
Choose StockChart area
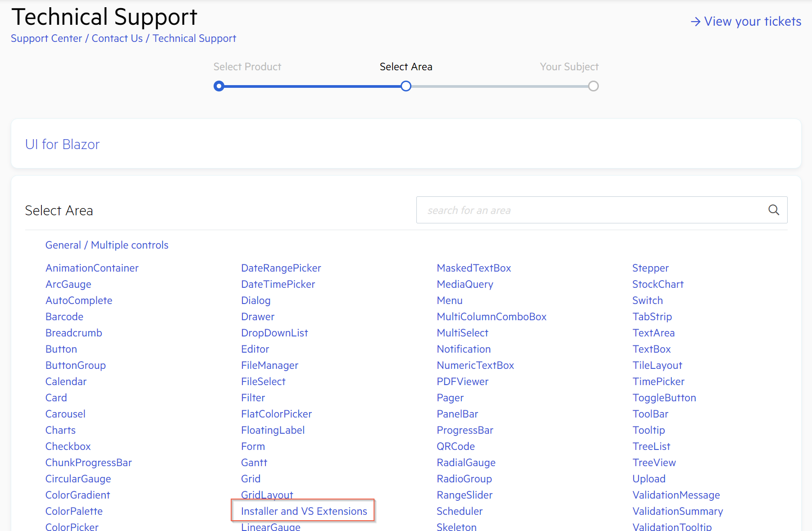coord(658,284)
